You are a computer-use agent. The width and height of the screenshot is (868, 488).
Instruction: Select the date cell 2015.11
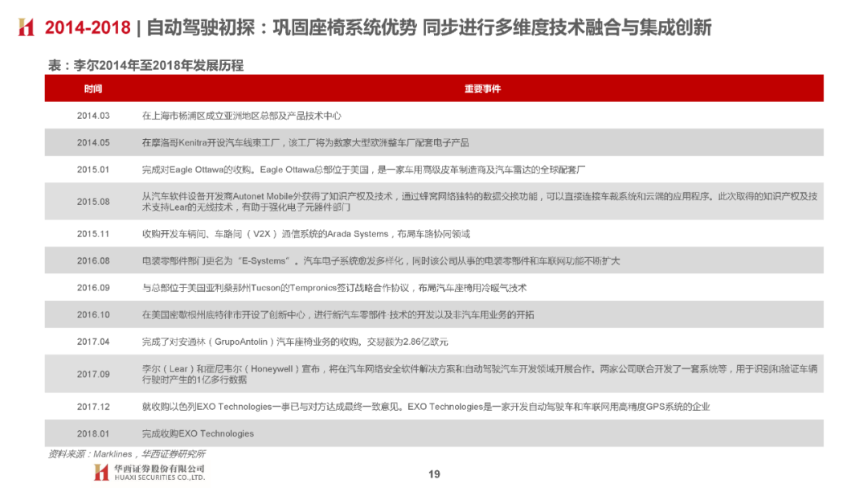click(93, 234)
